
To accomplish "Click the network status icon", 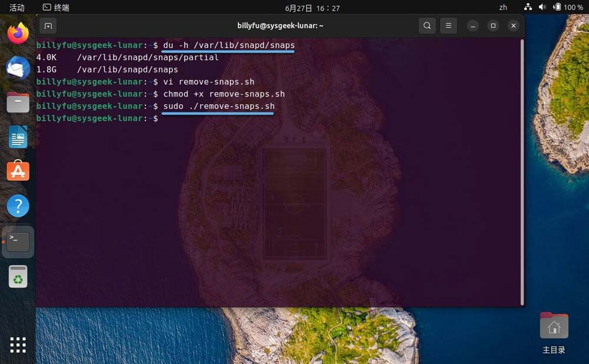I will click(x=528, y=7).
